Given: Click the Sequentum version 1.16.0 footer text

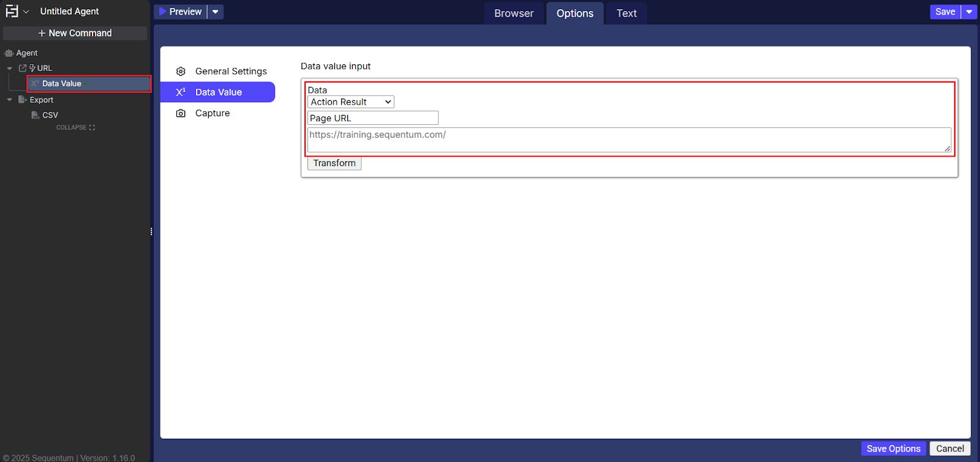Looking at the screenshot, I should pos(69,458).
